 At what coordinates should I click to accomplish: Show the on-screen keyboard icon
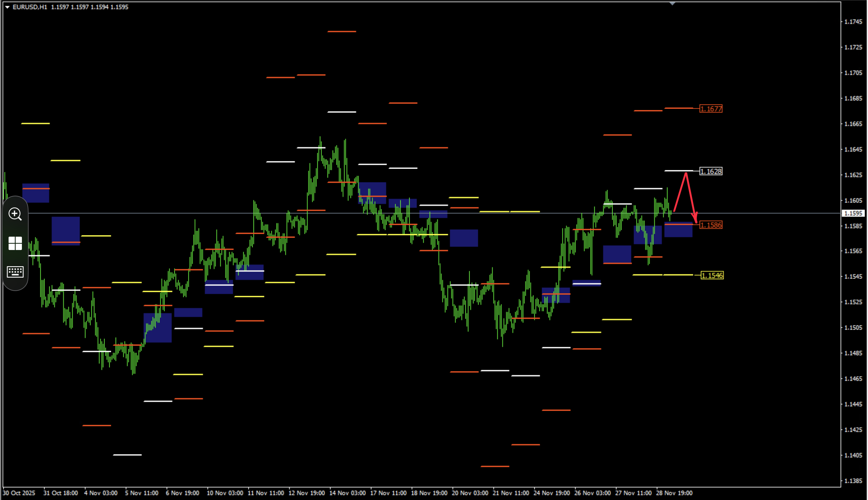pyautogui.click(x=15, y=272)
